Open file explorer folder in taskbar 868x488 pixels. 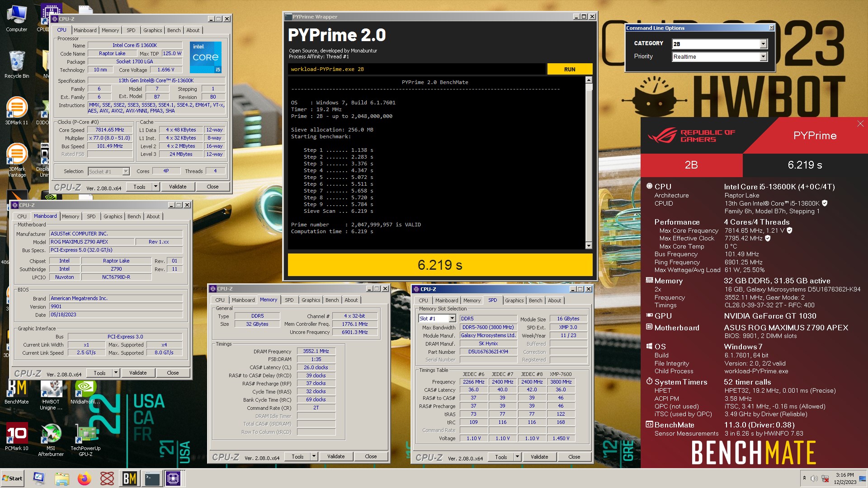(61, 478)
